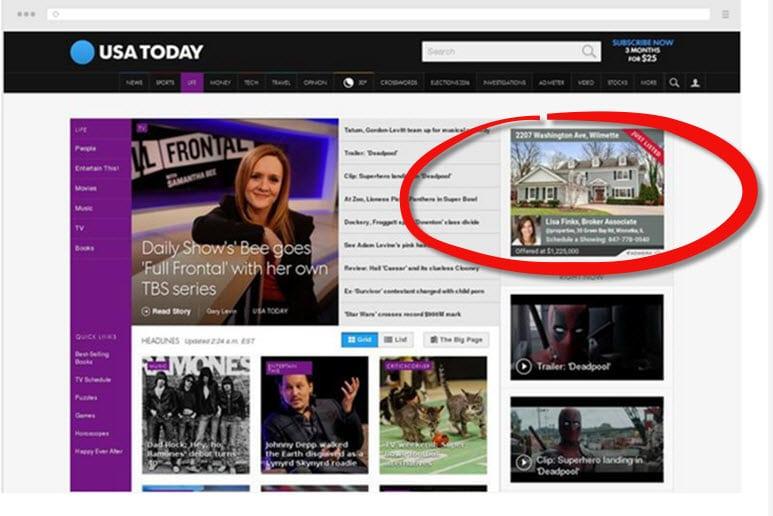The width and height of the screenshot is (773, 516).
Task: Open the Ramones debut album story thumbnail
Action: 196,415
